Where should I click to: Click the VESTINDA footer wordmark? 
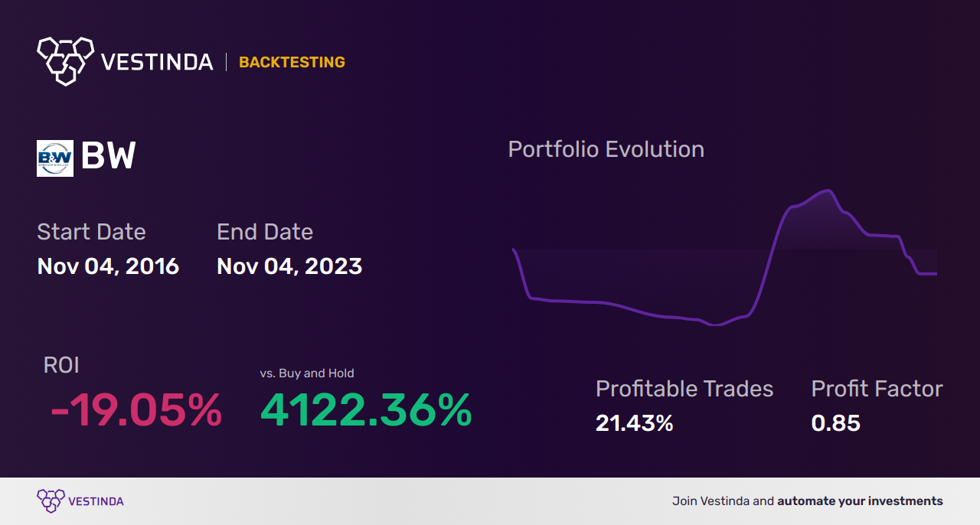pos(96,501)
